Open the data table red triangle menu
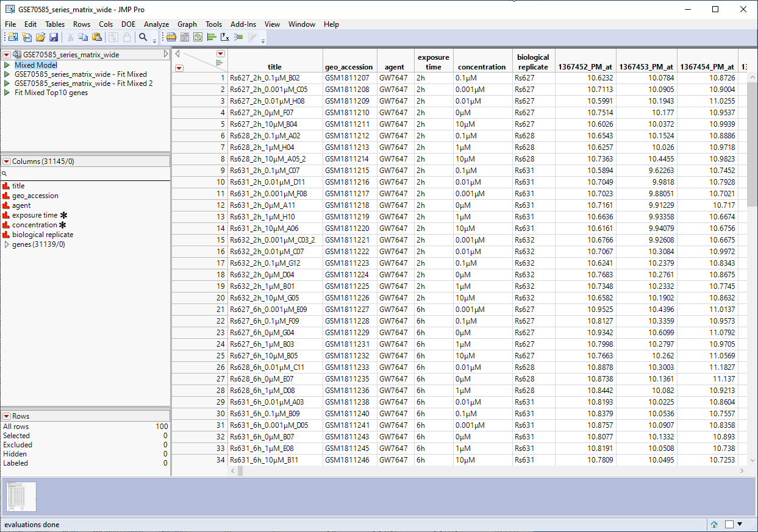 point(7,55)
